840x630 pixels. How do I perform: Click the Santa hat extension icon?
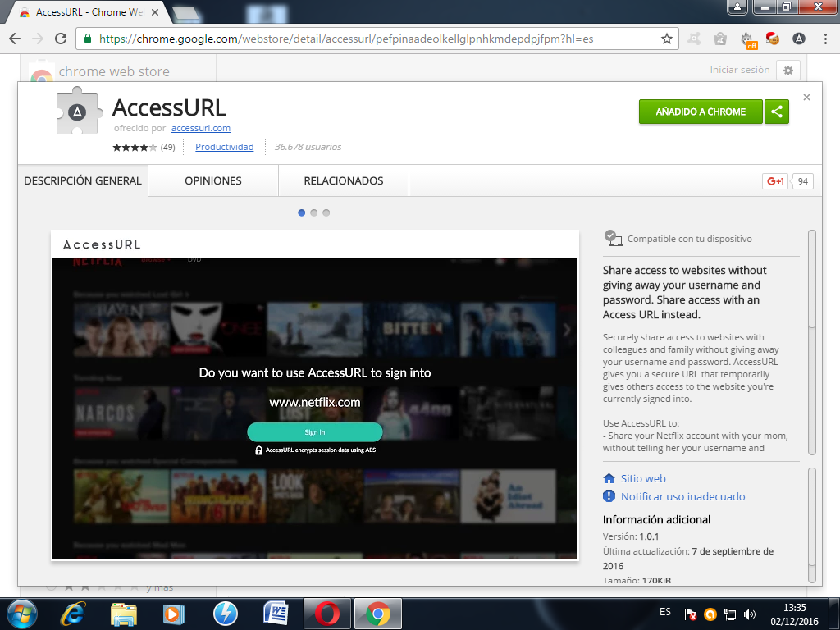pos(773,39)
